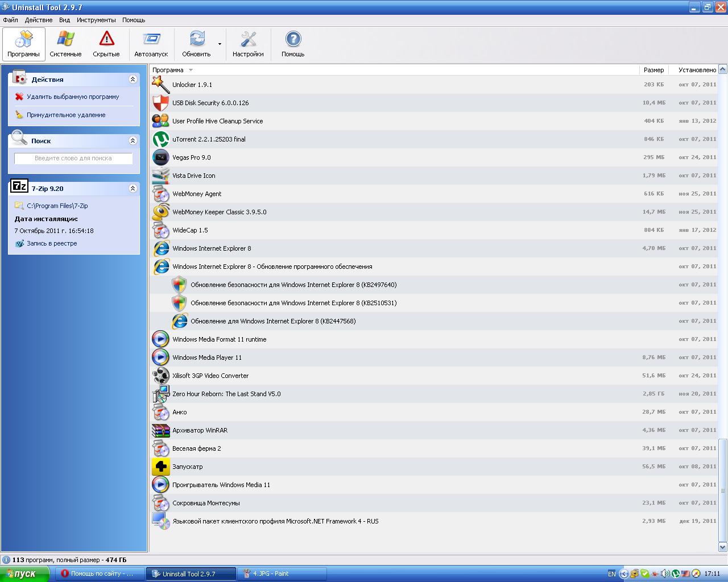Sort by the Установлено column header
728x582 pixels.
(693, 70)
